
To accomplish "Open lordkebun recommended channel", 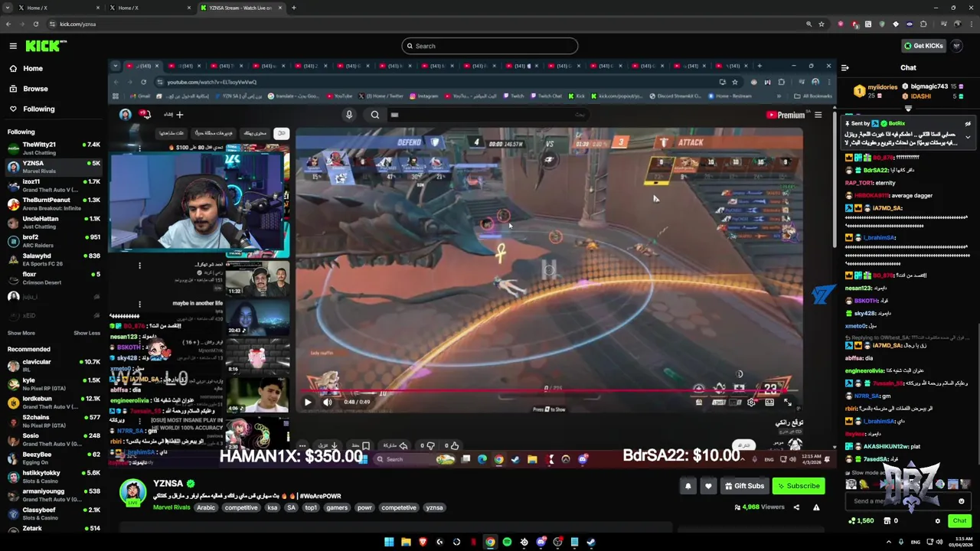I will coord(52,402).
